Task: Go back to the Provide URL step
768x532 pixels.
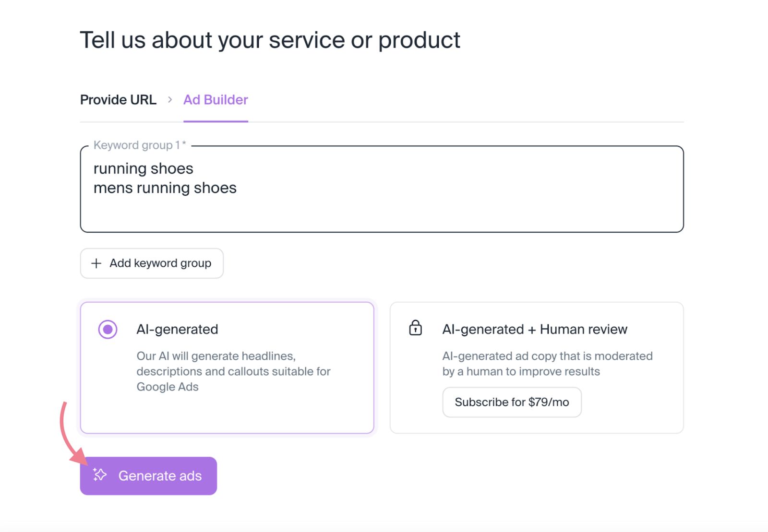Action: [118, 100]
